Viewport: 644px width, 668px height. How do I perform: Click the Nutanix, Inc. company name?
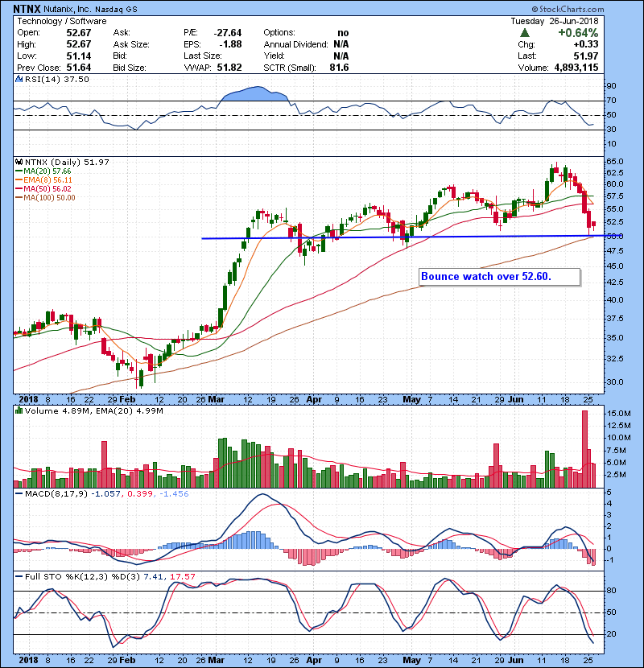tap(67, 9)
